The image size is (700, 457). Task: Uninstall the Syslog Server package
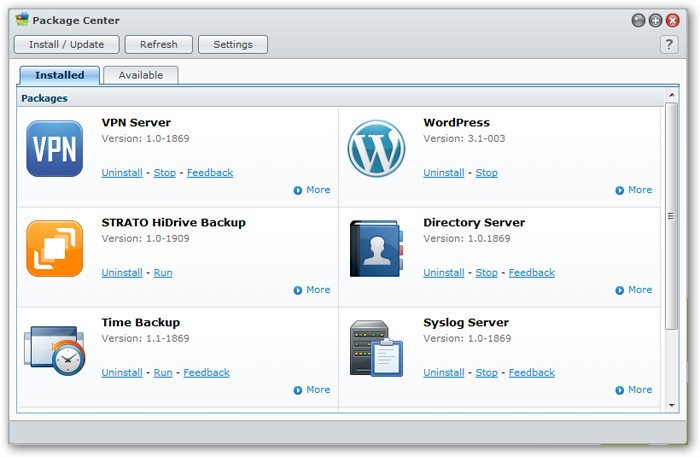coord(444,373)
